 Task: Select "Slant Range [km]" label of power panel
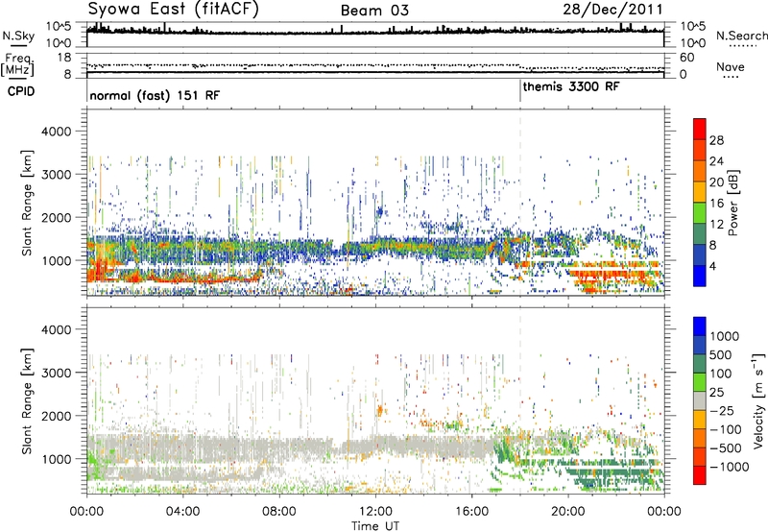[x=27, y=203]
